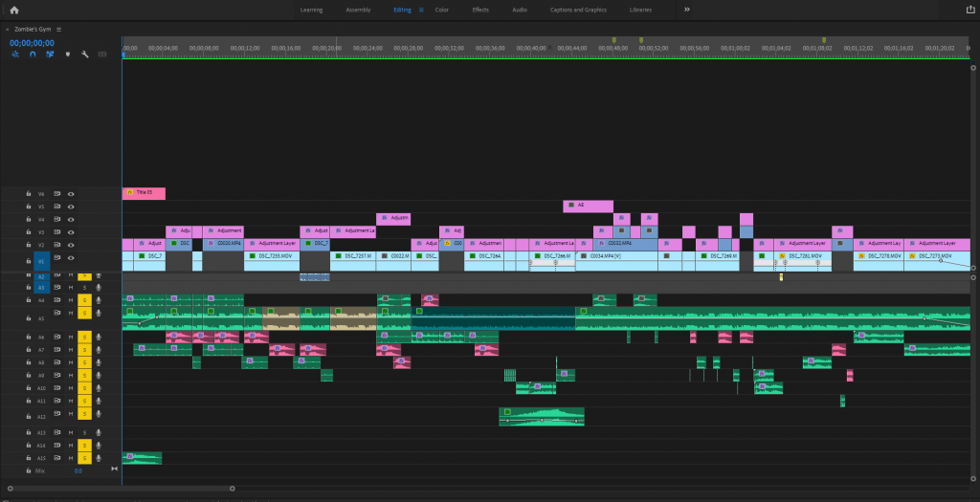980x502 pixels.
Task: Switch to the Color workspace tab
Action: (x=441, y=10)
